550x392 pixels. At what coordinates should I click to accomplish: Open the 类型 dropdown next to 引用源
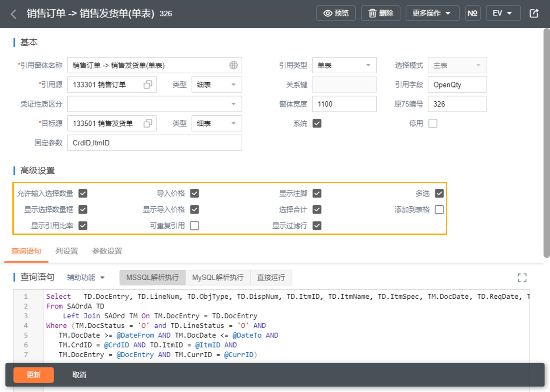click(217, 85)
